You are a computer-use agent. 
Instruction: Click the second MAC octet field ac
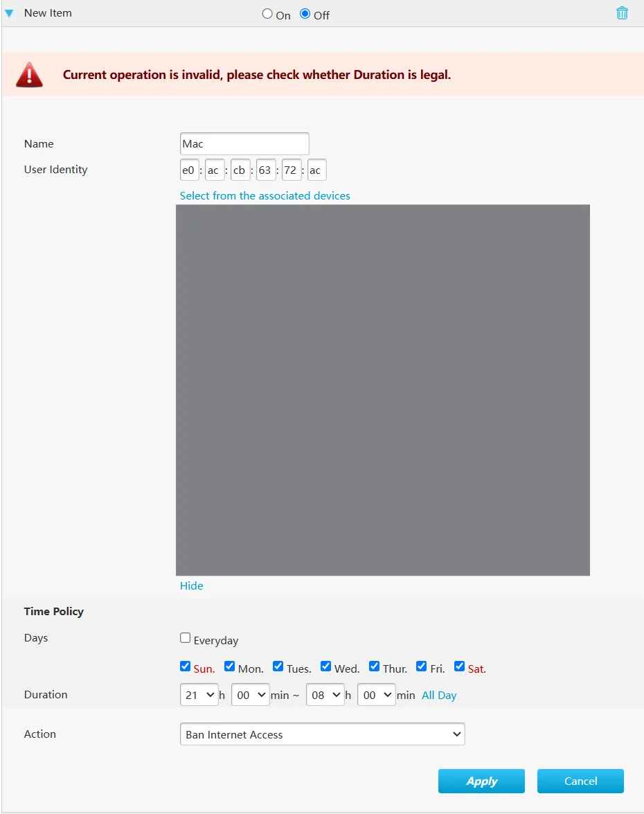click(x=215, y=170)
